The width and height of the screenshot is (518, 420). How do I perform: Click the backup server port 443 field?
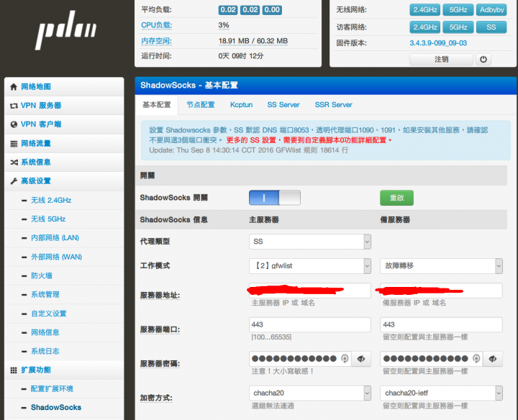coord(441,325)
